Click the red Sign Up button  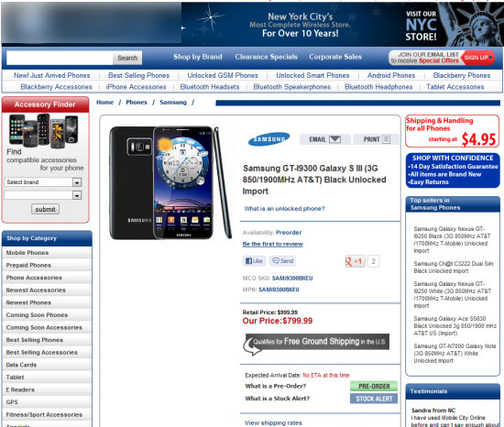pos(477,58)
